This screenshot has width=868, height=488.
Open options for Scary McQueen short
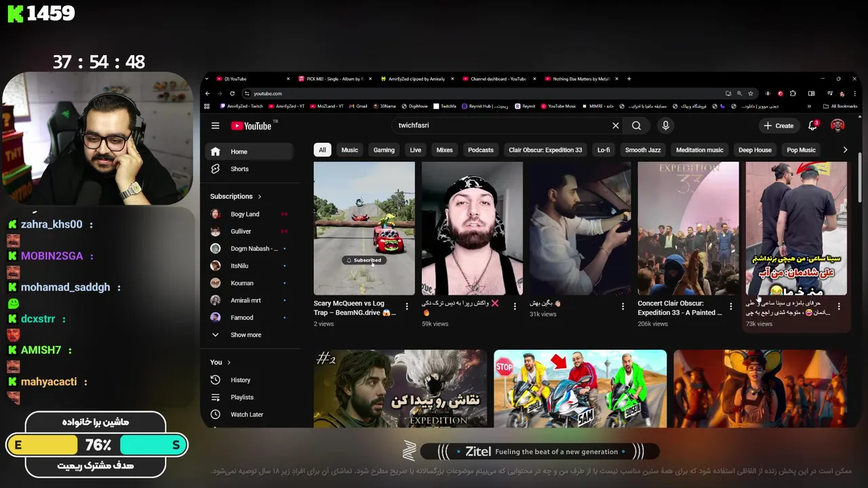coord(407,306)
